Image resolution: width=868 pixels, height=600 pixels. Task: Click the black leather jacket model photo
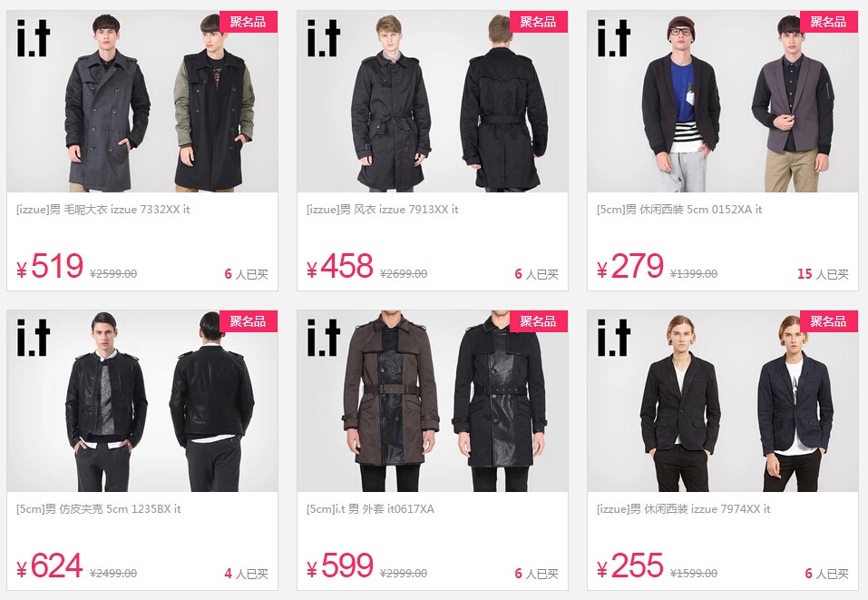pos(142,400)
